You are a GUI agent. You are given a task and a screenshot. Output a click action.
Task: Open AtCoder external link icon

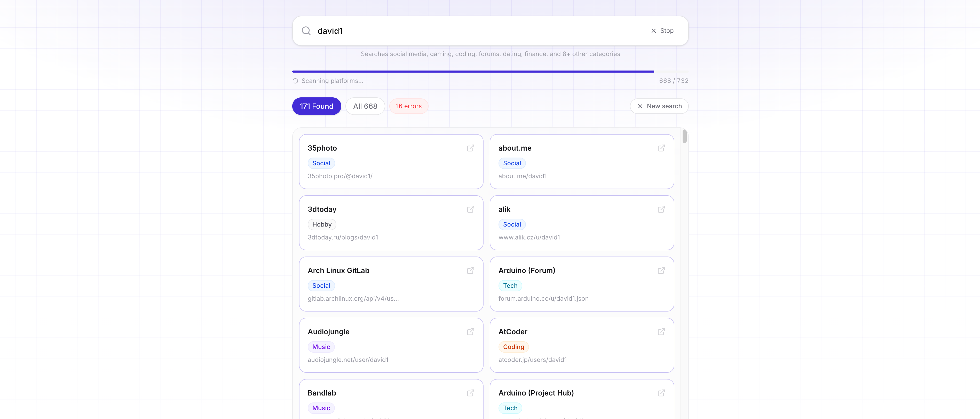661,332
